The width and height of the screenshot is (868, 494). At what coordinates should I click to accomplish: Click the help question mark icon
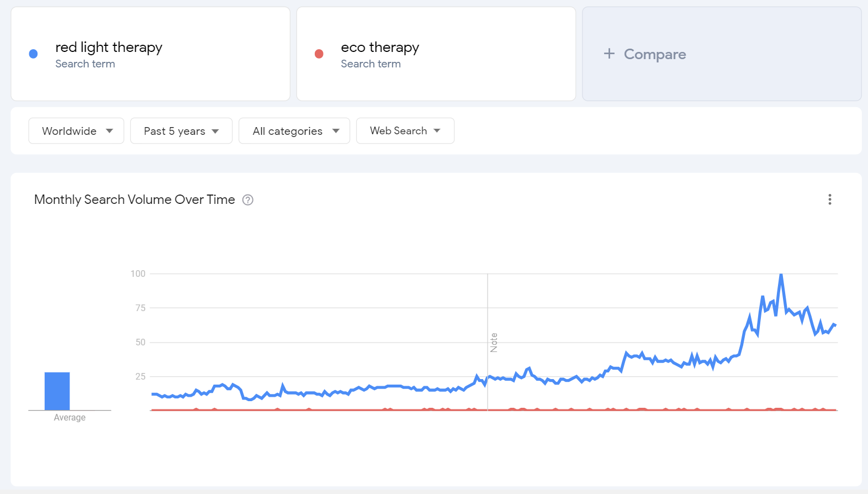coord(248,200)
